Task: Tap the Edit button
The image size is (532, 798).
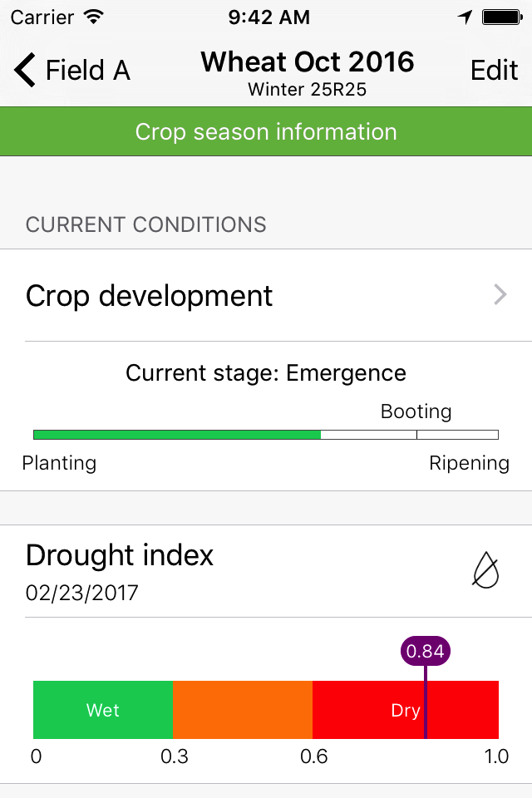Action: (494, 70)
